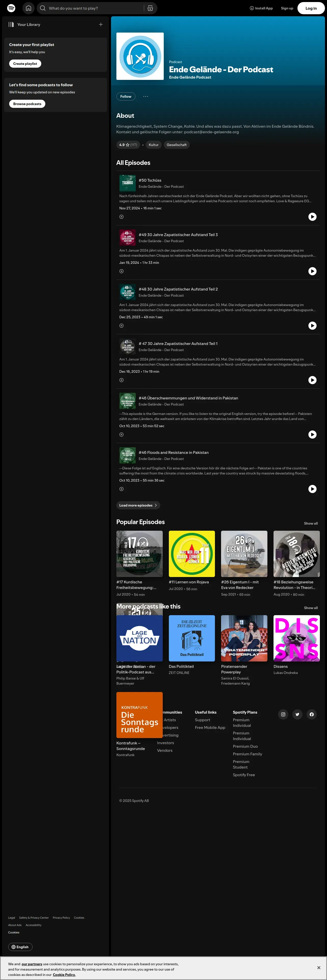Click Legal link in sidebar footer
Viewport: 327px width, 980px height.
tap(11, 918)
